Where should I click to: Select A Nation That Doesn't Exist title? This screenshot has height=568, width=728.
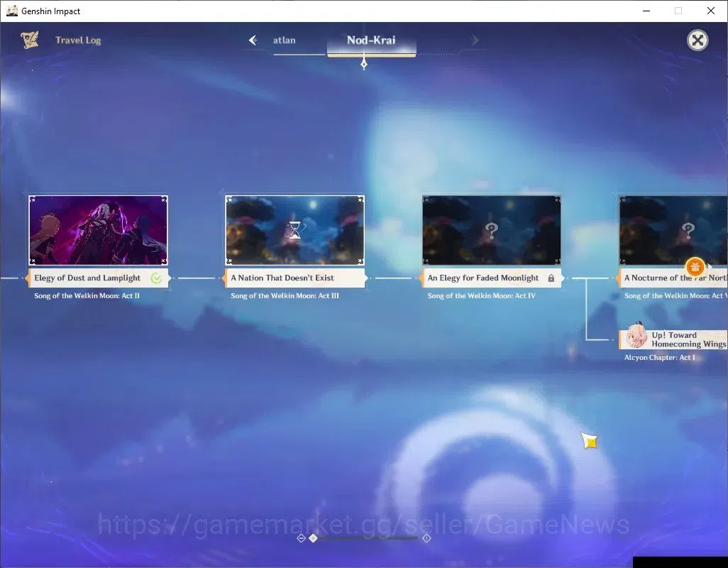tap(282, 278)
